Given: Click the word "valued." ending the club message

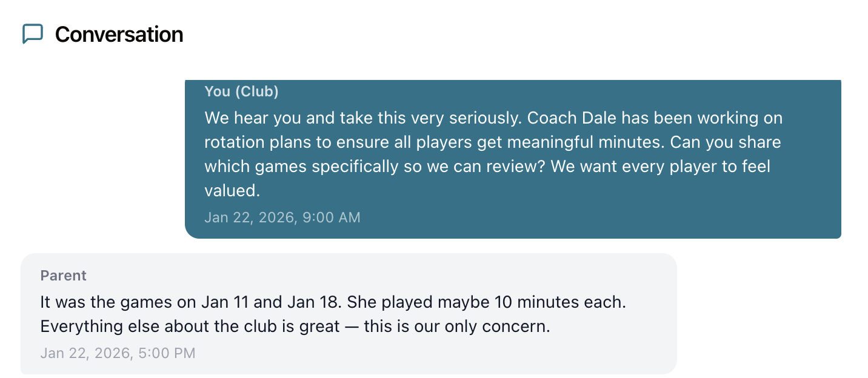Looking at the screenshot, I should (x=232, y=190).
